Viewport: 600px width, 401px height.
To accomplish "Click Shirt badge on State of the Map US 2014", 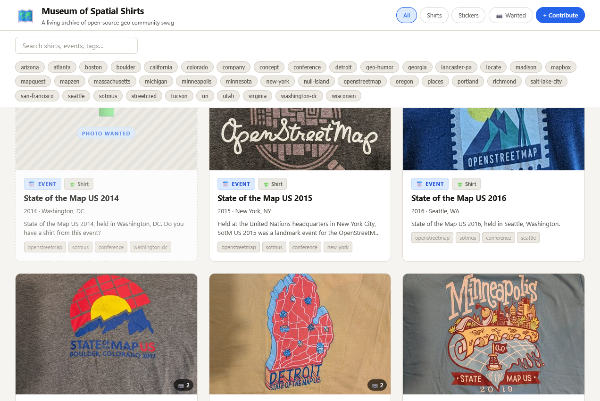I will click(79, 184).
